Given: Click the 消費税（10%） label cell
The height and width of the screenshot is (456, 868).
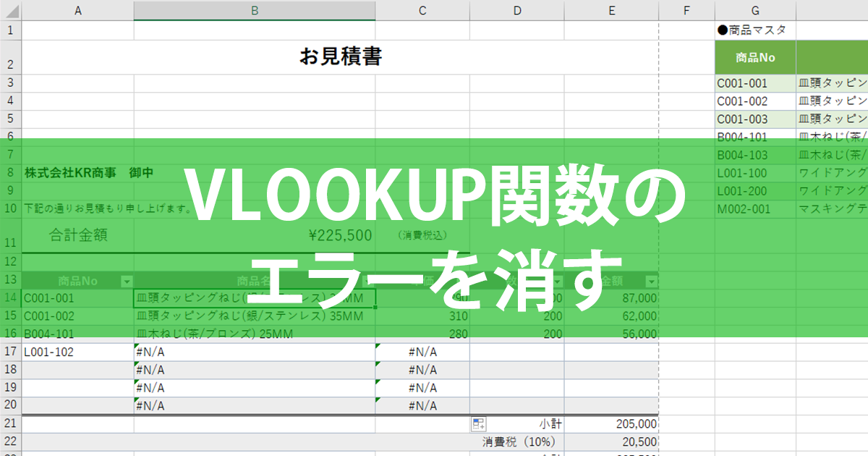Looking at the screenshot, I should click(517, 442).
